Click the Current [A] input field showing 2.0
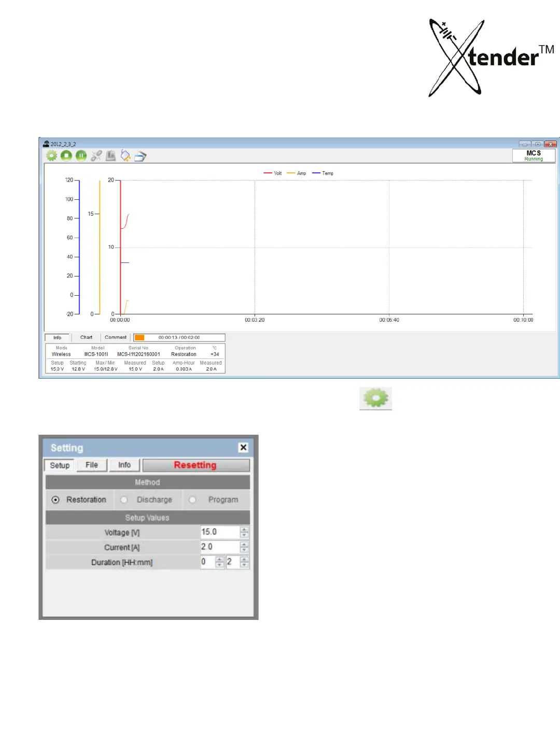Screen dimensions: 560x747 tap(220, 547)
